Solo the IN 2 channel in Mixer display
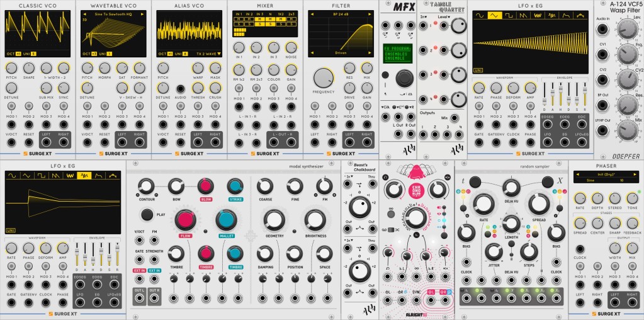 249,24
